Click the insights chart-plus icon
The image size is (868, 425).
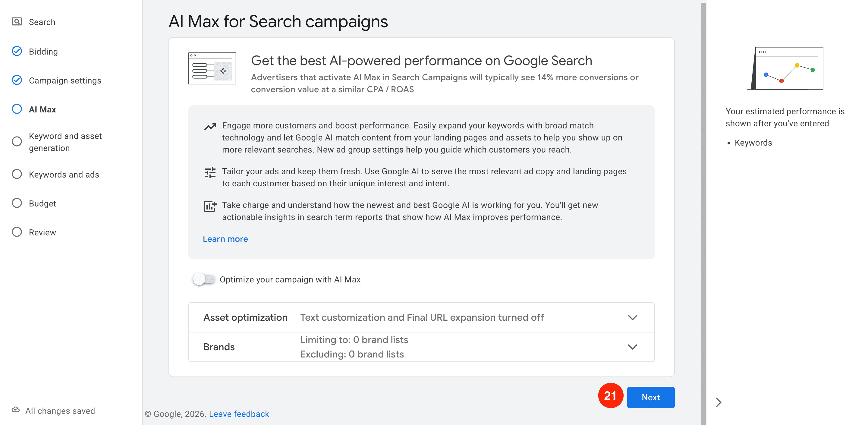(x=210, y=206)
